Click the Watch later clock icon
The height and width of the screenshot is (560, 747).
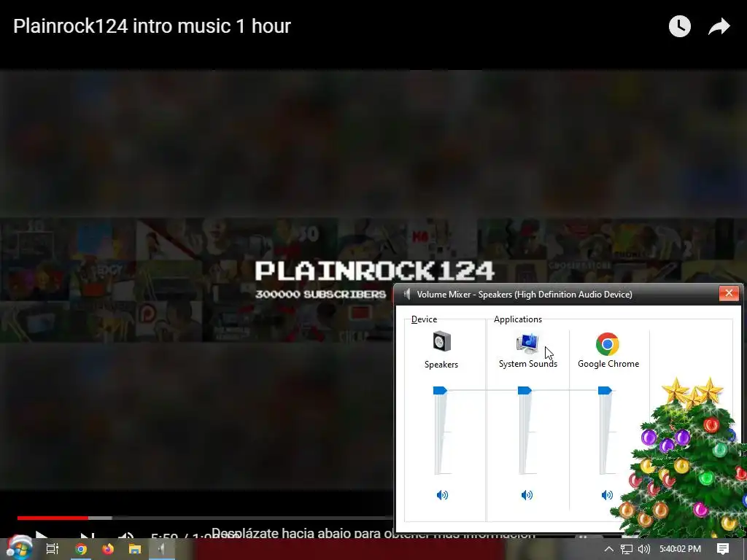(679, 26)
